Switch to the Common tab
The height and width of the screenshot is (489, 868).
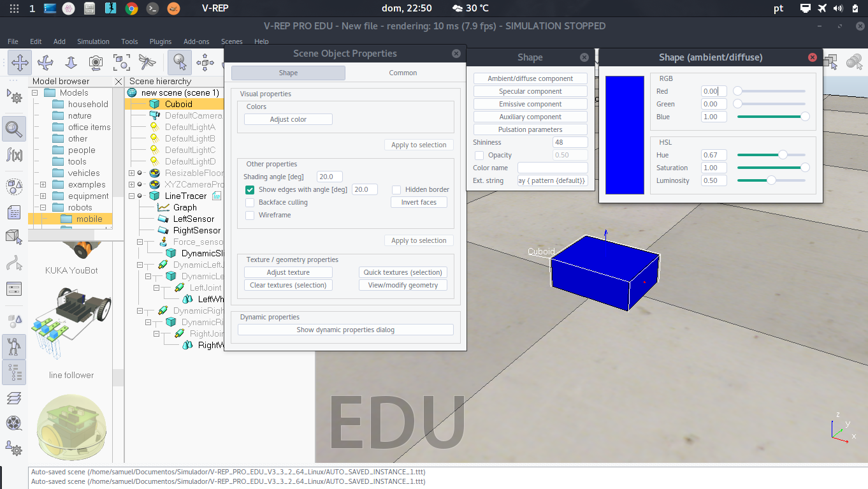[403, 73]
